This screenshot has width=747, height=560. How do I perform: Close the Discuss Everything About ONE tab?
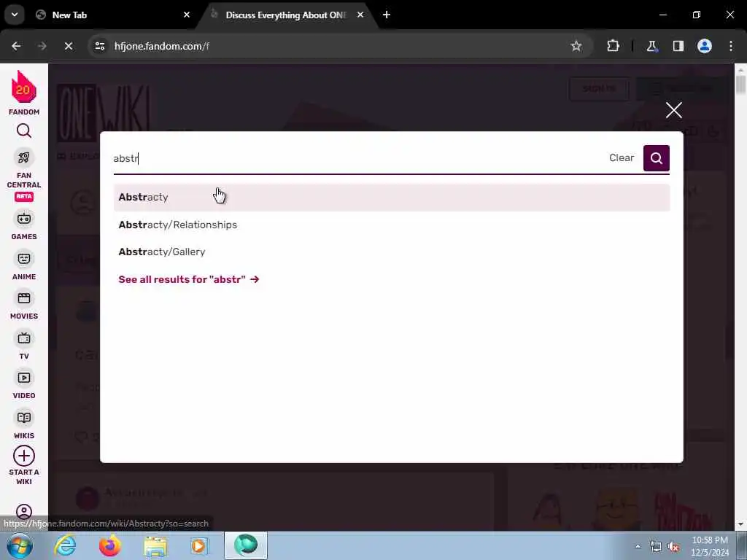pos(360,15)
